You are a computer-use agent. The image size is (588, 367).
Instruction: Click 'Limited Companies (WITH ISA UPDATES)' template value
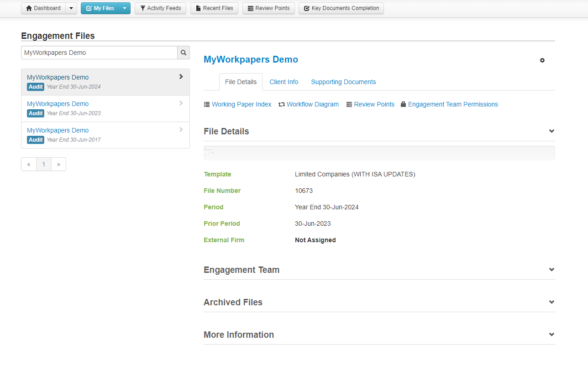coord(355,174)
